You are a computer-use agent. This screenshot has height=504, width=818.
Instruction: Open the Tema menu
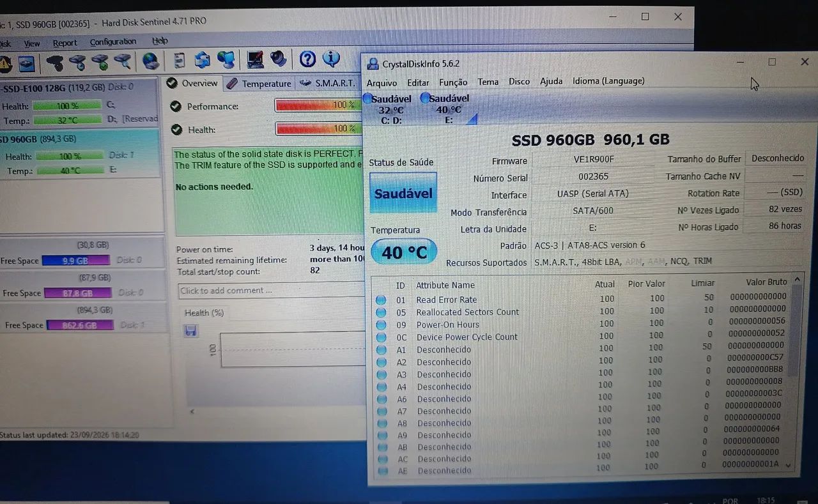[488, 82]
